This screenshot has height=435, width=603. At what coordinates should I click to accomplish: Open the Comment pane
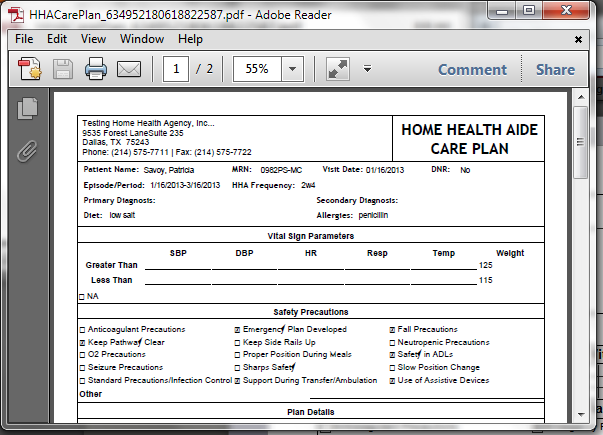click(472, 69)
